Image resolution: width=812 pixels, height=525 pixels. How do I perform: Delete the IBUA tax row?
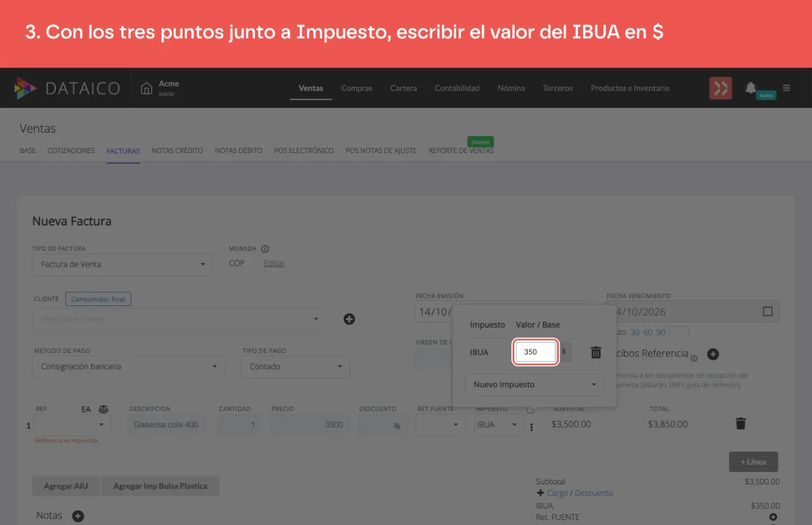596,352
